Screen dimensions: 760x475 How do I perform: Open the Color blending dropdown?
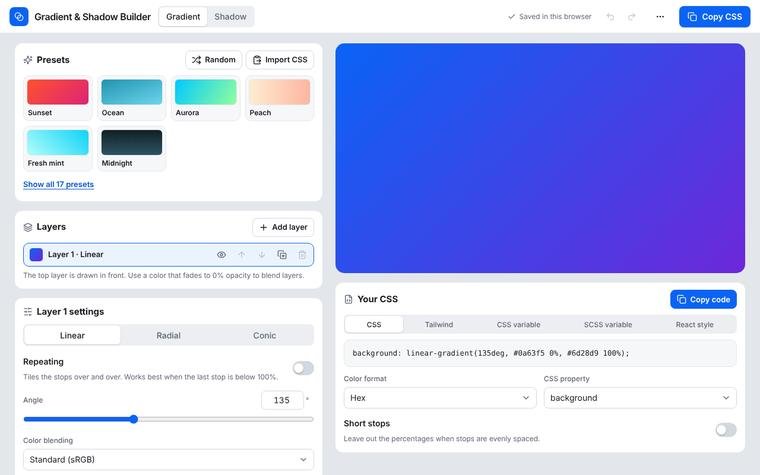pos(168,459)
